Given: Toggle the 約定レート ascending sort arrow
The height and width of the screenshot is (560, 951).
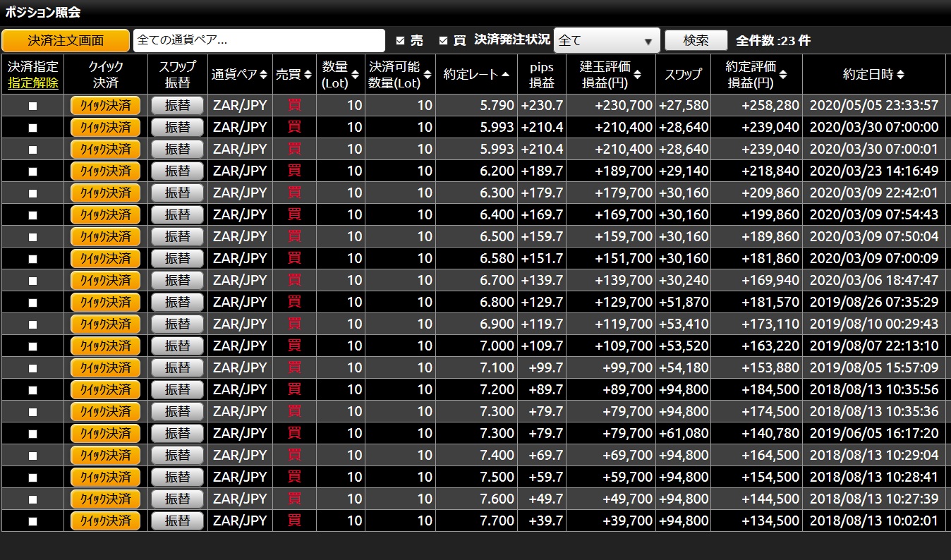Looking at the screenshot, I should [x=505, y=75].
